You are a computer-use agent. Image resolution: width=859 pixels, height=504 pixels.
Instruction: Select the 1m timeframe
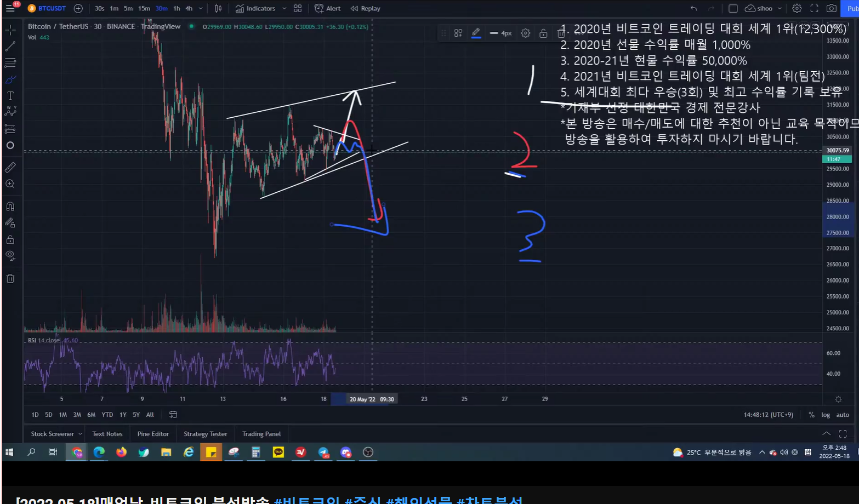pos(114,8)
